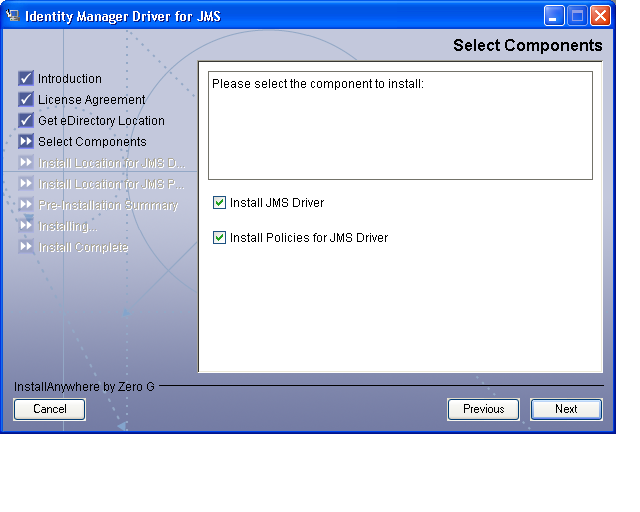640x512 pixels.
Task: Click the Install Complete step label
Action: coord(83,247)
